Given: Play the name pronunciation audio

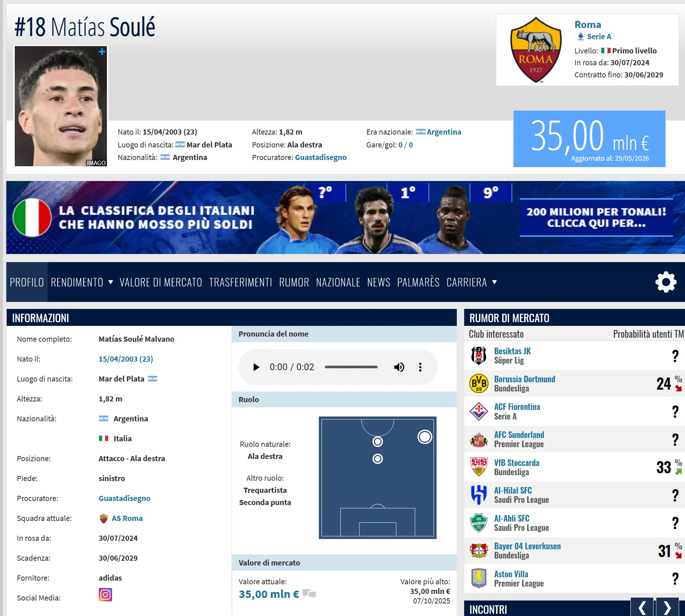Looking at the screenshot, I should (x=256, y=367).
